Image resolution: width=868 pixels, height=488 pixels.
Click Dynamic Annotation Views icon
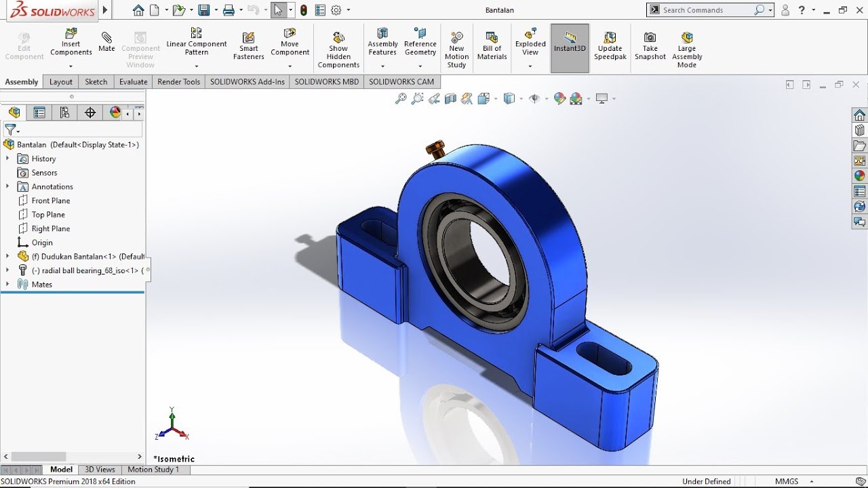pyautogui.click(x=467, y=98)
